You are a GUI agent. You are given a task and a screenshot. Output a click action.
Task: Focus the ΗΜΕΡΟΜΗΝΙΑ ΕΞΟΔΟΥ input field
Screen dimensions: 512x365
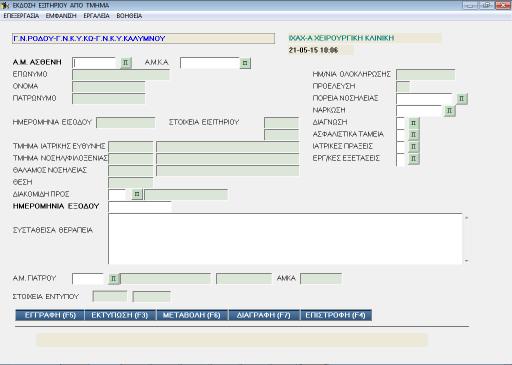(140, 207)
